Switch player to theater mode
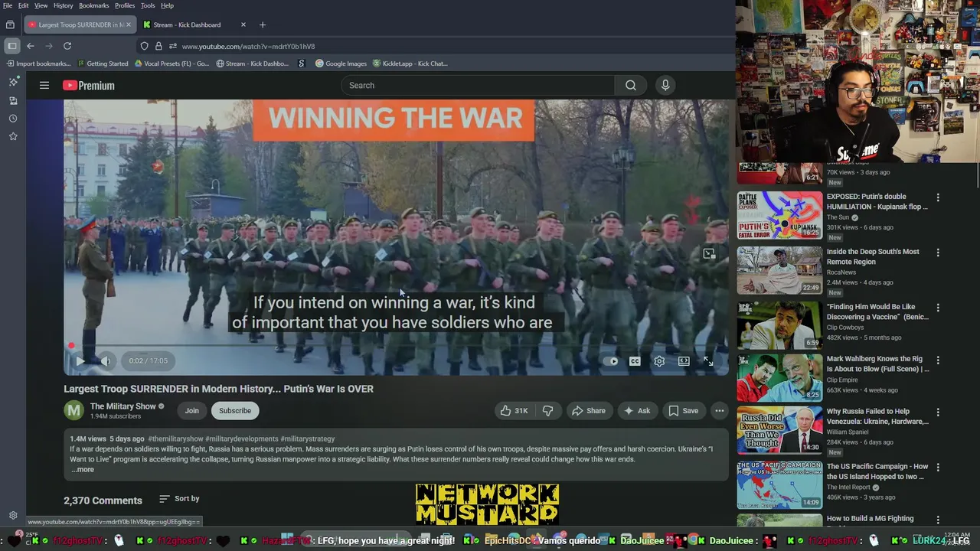The image size is (980, 551). [x=684, y=361]
